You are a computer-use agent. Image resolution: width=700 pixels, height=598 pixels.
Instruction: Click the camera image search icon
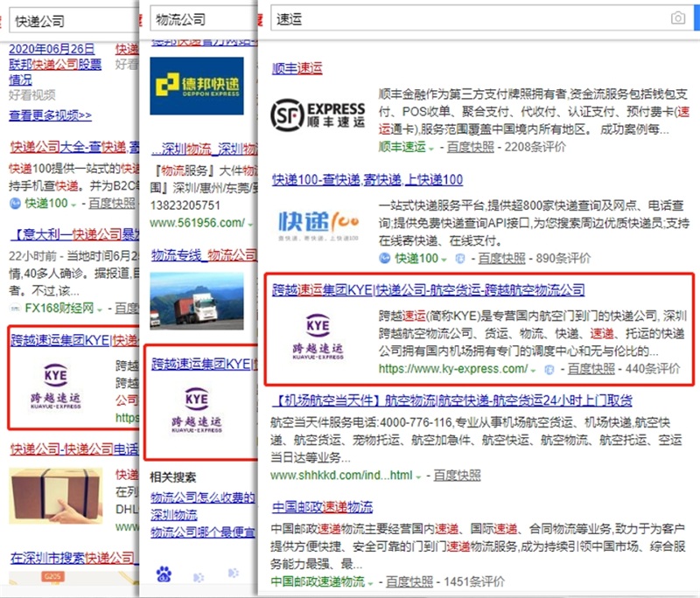pos(677,18)
